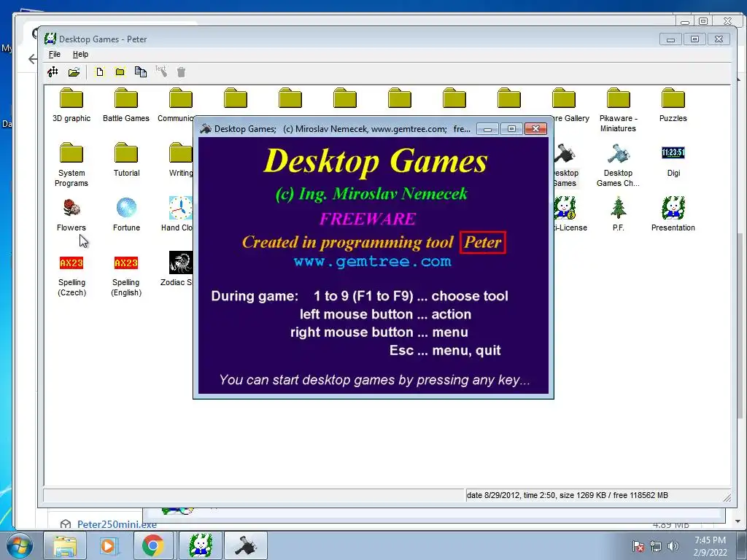The height and width of the screenshot is (560, 747).
Task: Open the Windows Start button
Action: coord(19,545)
